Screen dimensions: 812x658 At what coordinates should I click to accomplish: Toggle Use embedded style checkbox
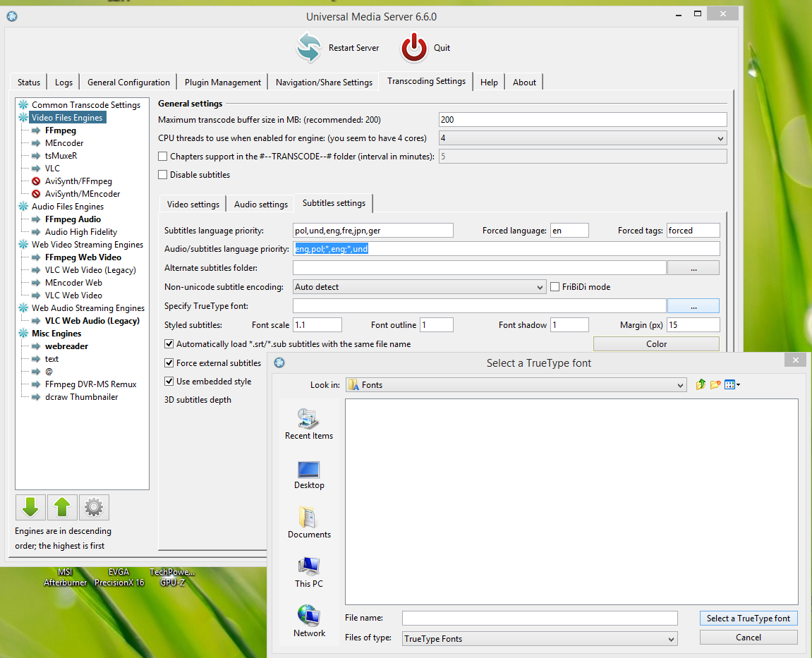169,381
